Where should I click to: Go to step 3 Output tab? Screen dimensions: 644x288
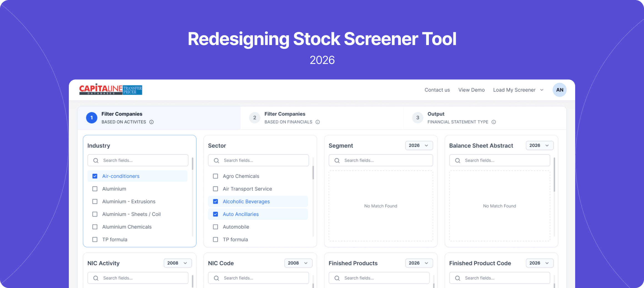(485, 118)
